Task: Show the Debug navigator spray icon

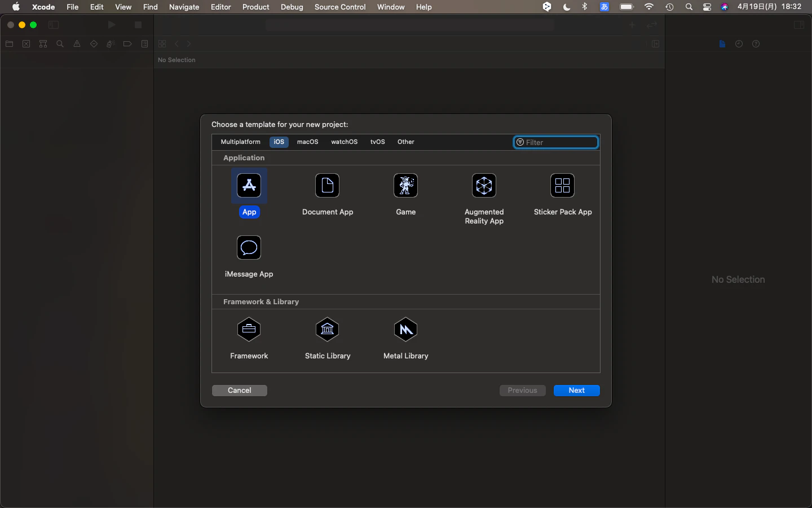Action: click(x=111, y=44)
